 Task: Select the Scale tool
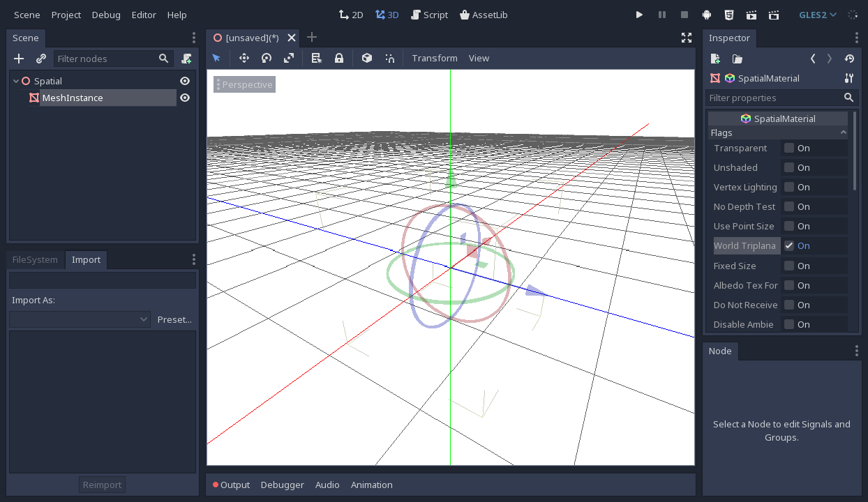point(288,58)
